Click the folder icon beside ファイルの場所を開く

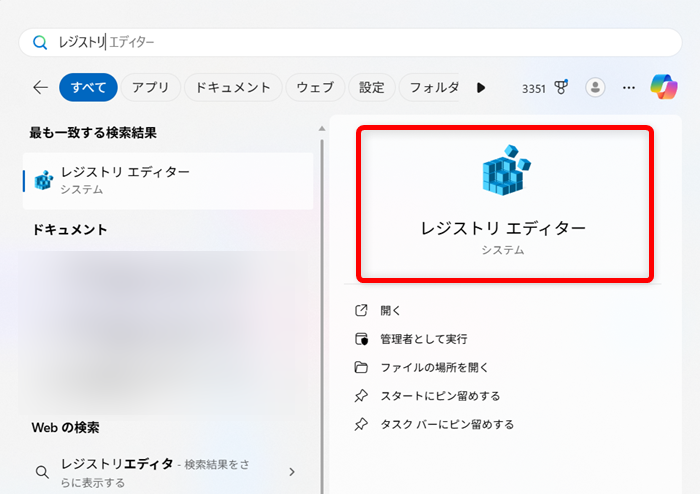361,367
